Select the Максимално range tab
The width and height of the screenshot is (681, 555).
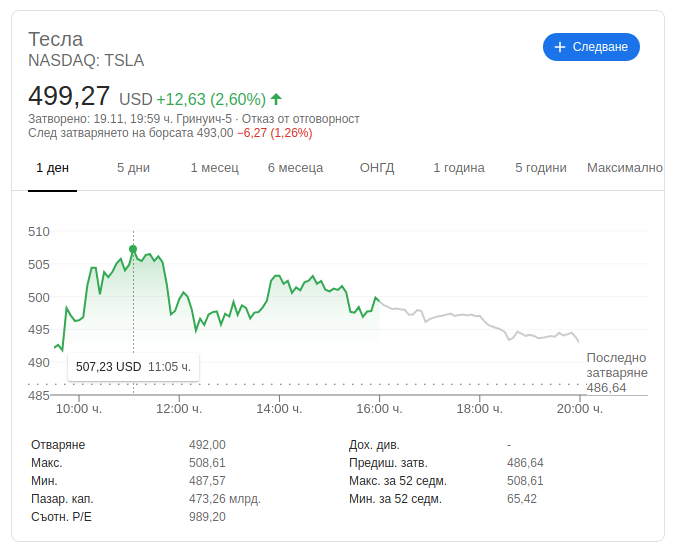[x=625, y=168]
